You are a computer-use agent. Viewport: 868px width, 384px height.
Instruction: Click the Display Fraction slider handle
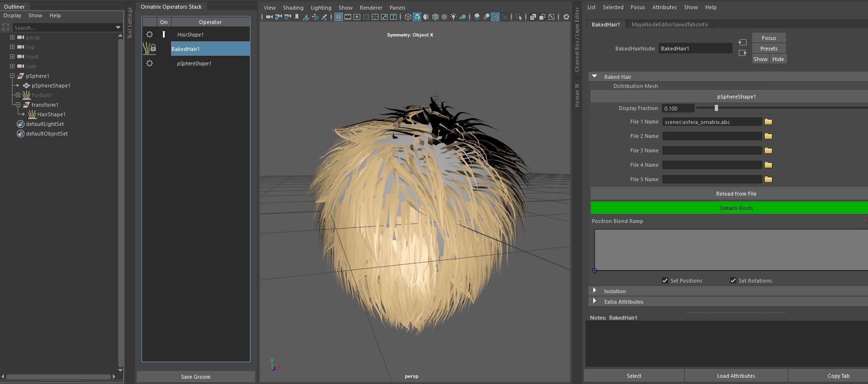click(716, 108)
